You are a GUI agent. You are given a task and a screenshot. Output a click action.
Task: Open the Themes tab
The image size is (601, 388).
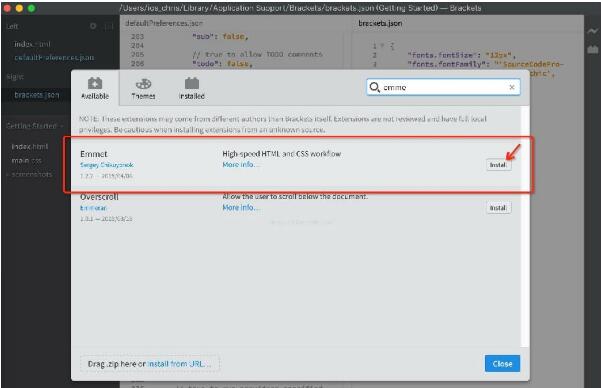pos(143,89)
